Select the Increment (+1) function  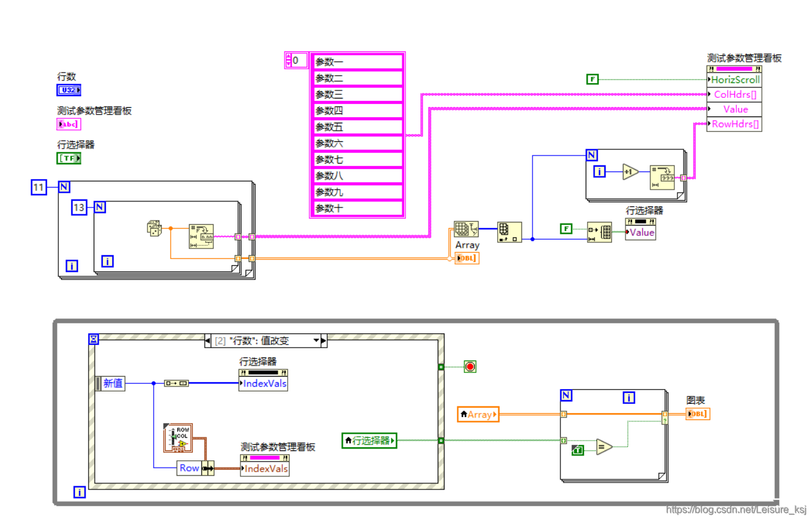click(631, 172)
